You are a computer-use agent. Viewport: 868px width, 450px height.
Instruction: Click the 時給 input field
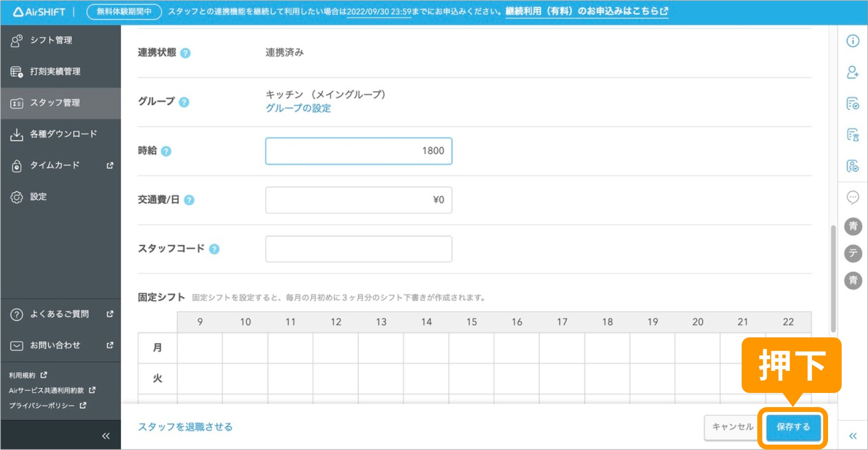(358, 151)
